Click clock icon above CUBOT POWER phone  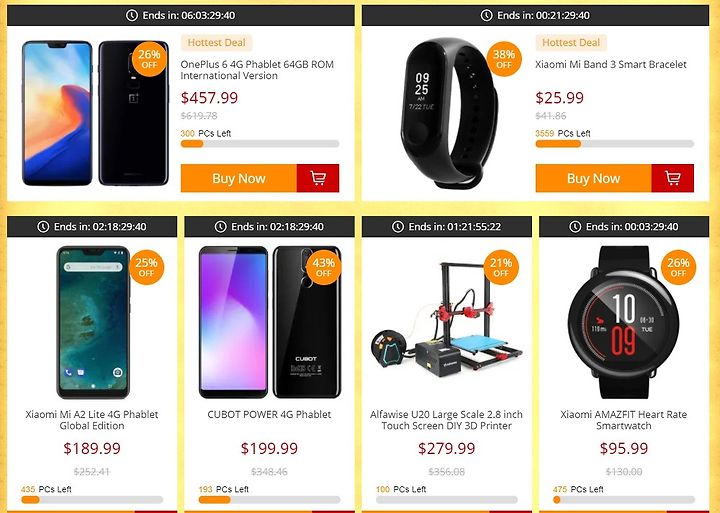tap(221, 226)
